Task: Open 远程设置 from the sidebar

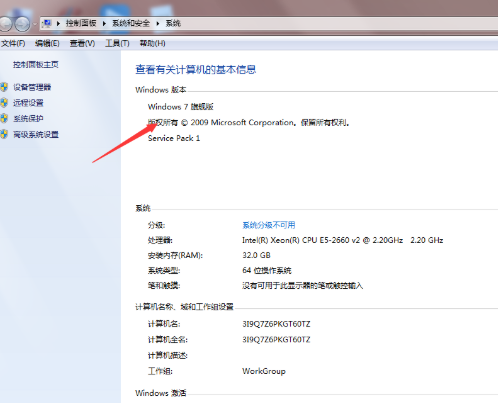Action: (28, 103)
